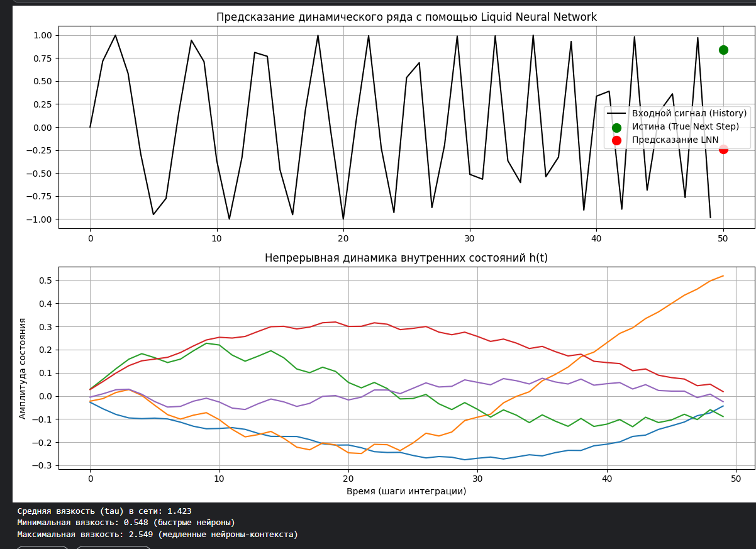Select legend label 'Входной сигнал (History)'
Screen dimensions: 756x549
(689, 113)
